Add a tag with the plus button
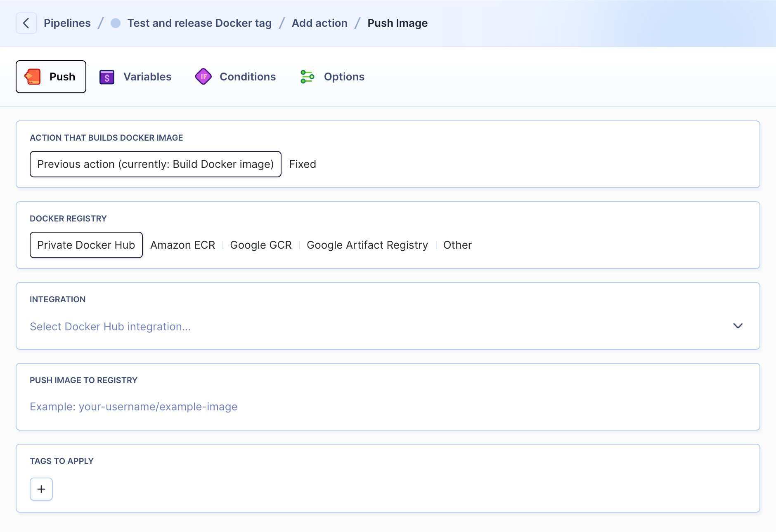Screen dimensions: 776x532 [x=41, y=489]
